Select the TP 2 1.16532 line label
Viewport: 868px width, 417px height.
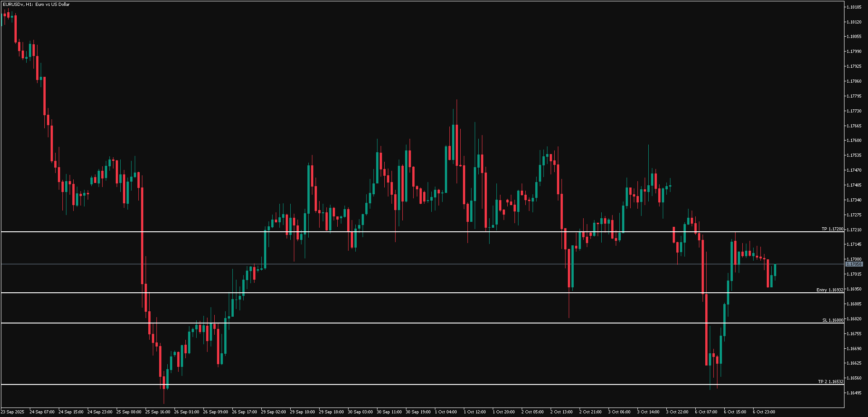tap(830, 382)
